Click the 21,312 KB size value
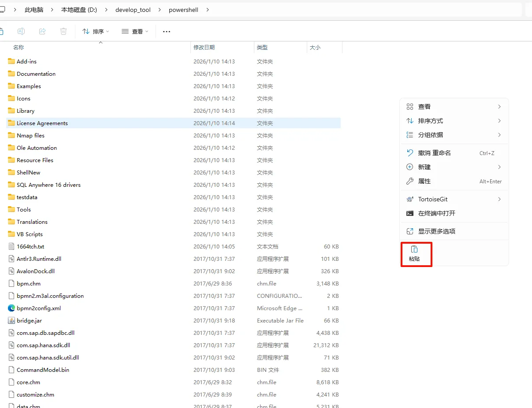The image size is (532, 408). tap(326, 345)
